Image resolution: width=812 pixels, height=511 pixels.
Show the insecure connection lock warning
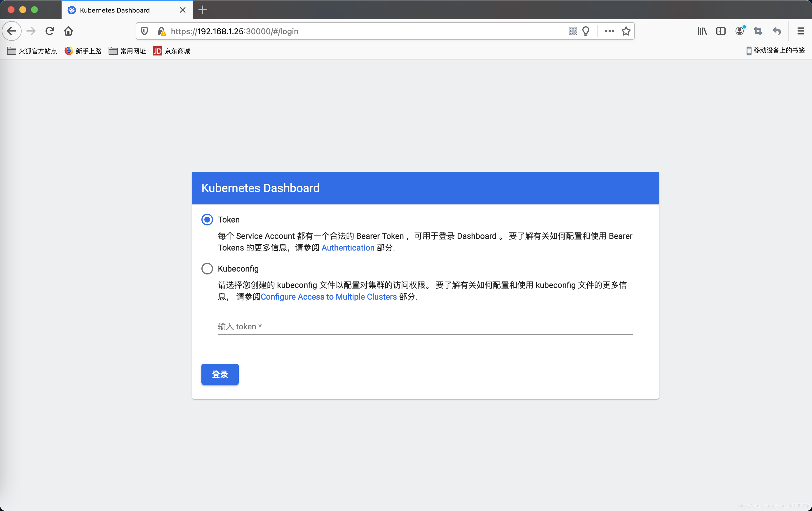pyautogui.click(x=161, y=31)
